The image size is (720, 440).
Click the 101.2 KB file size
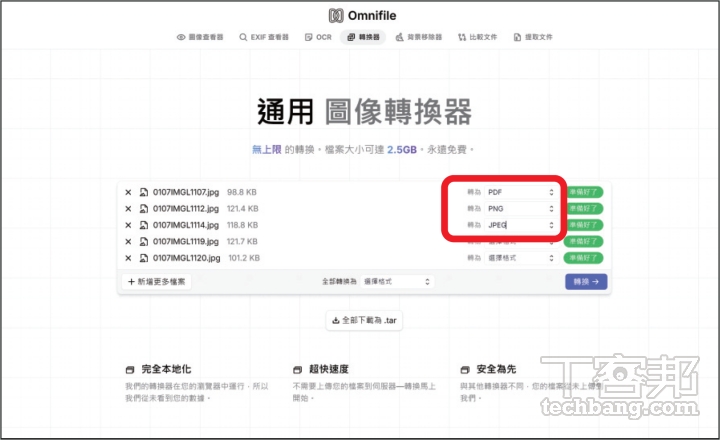(x=244, y=258)
